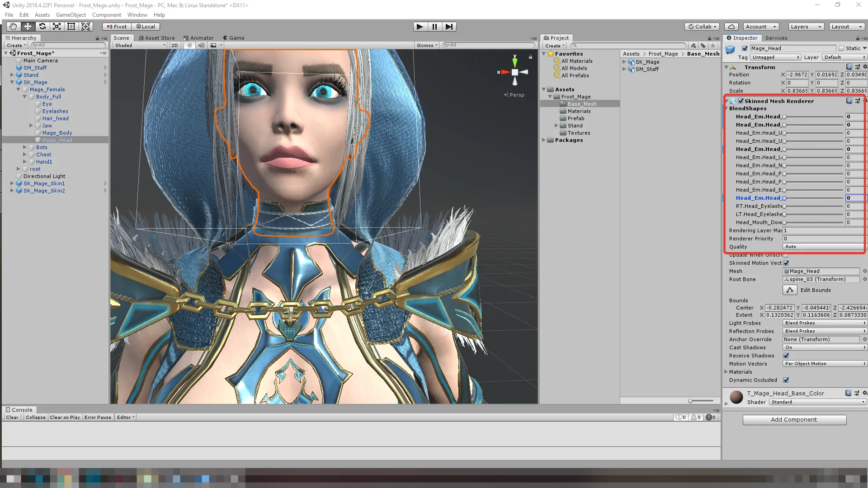Select the combined Transform tool
Image resolution: width=868 pixels, height=488 pixels.
(85, 27)
